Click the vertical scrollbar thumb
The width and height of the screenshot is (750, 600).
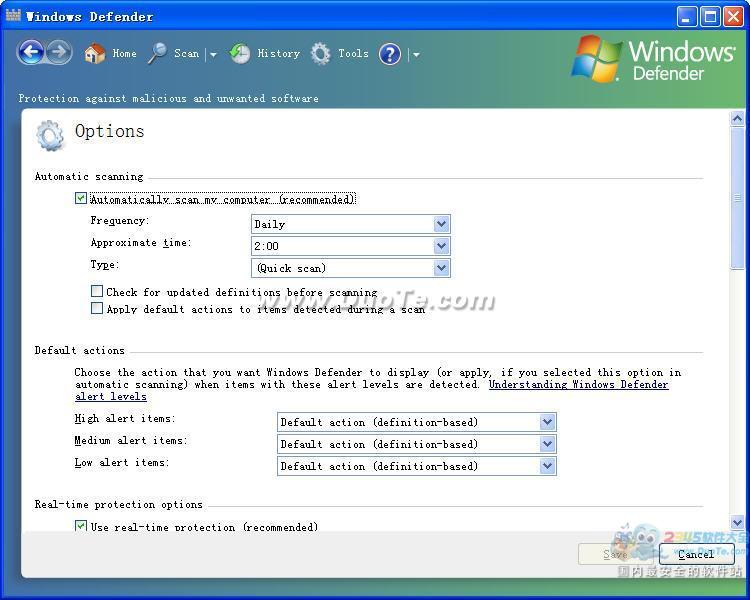(x=737, y=199)
